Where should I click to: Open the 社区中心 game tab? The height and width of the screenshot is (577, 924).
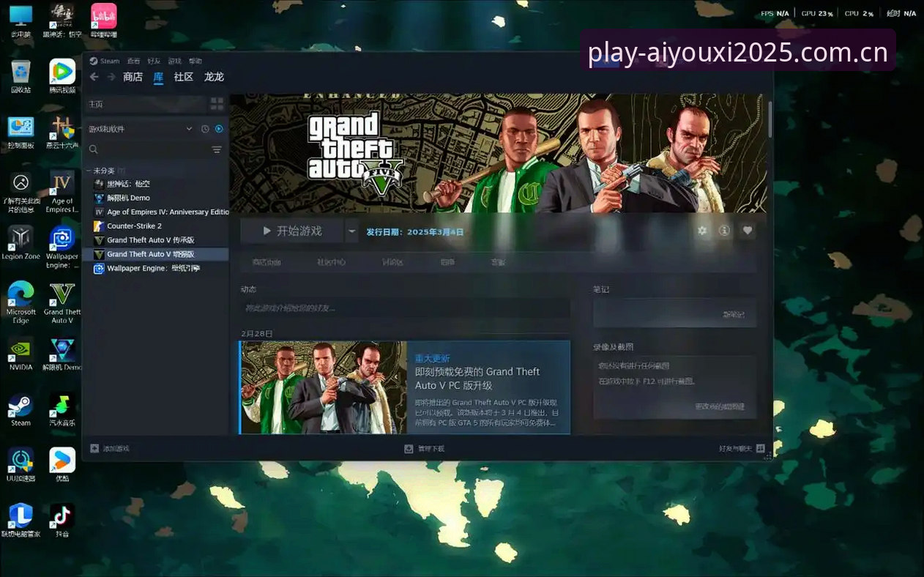(x=331, y=261)
